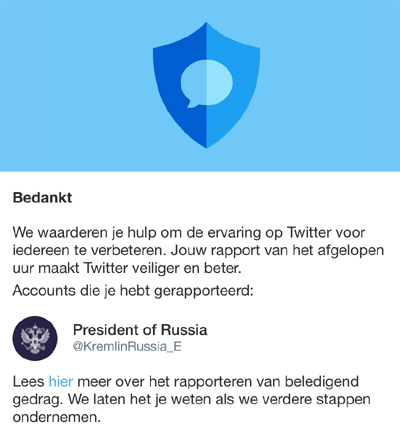Click the bottom tip of the shield

point(206,145)
